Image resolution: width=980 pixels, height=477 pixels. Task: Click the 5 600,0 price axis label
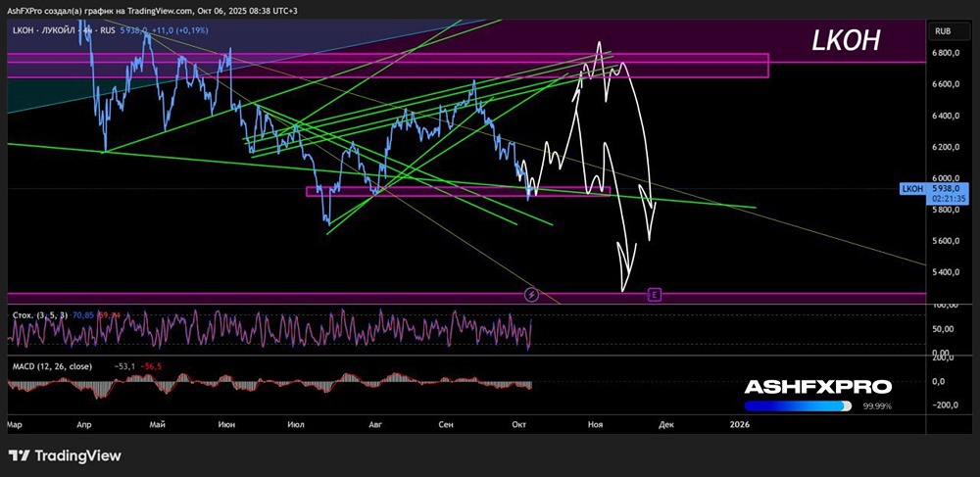coord(944,240)
